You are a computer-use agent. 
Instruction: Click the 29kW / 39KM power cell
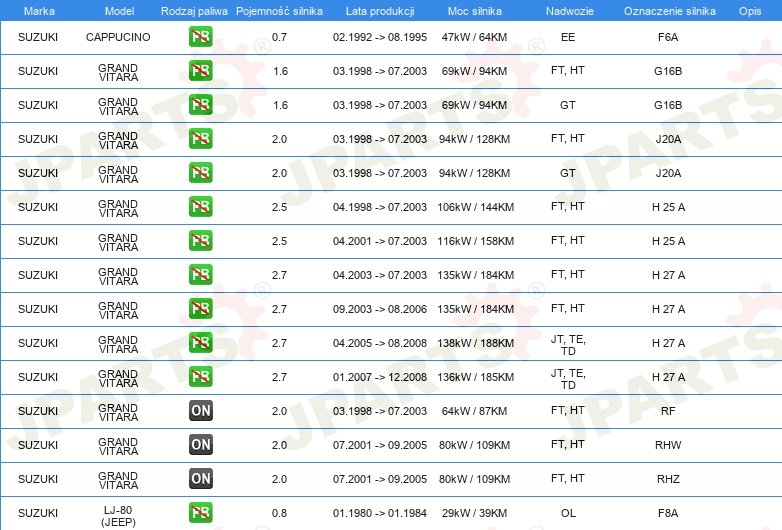(x=474, y=513)
